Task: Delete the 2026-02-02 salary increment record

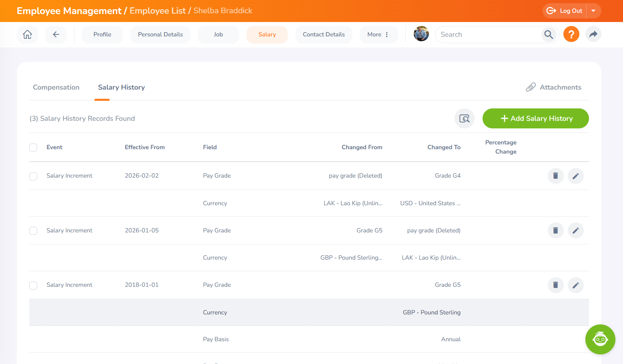Action: pyautogui.click(x=555, y=176)
